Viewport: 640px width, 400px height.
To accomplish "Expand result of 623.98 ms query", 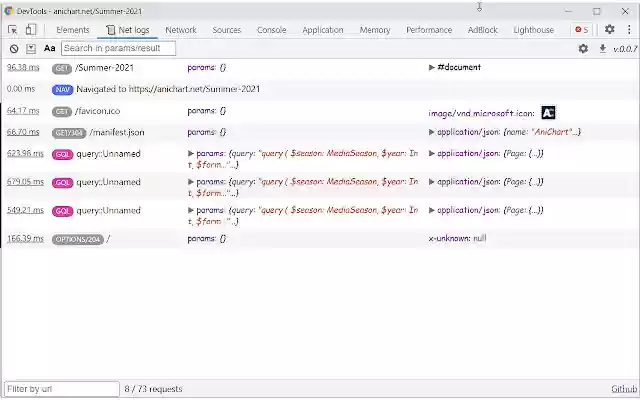I will 431,153.
